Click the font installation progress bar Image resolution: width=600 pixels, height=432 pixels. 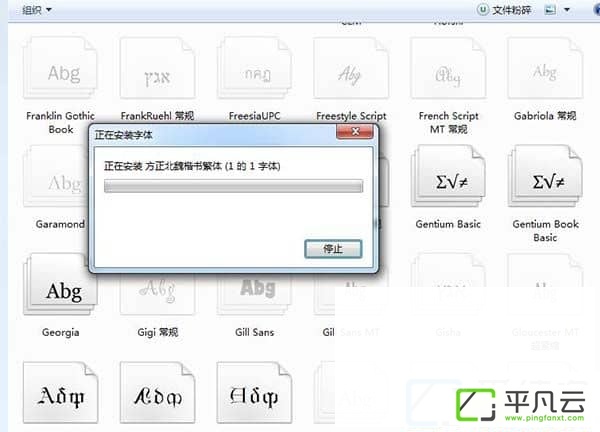coord(233,186)
